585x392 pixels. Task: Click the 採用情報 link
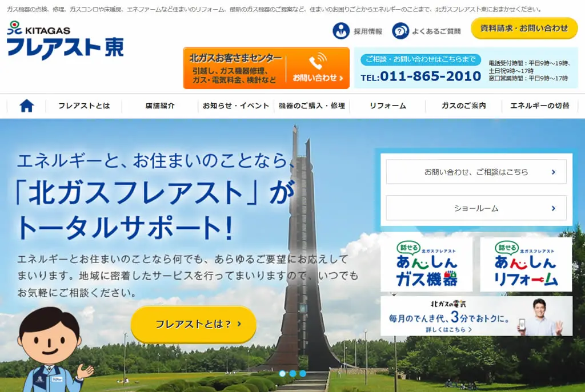pos(368,31)
